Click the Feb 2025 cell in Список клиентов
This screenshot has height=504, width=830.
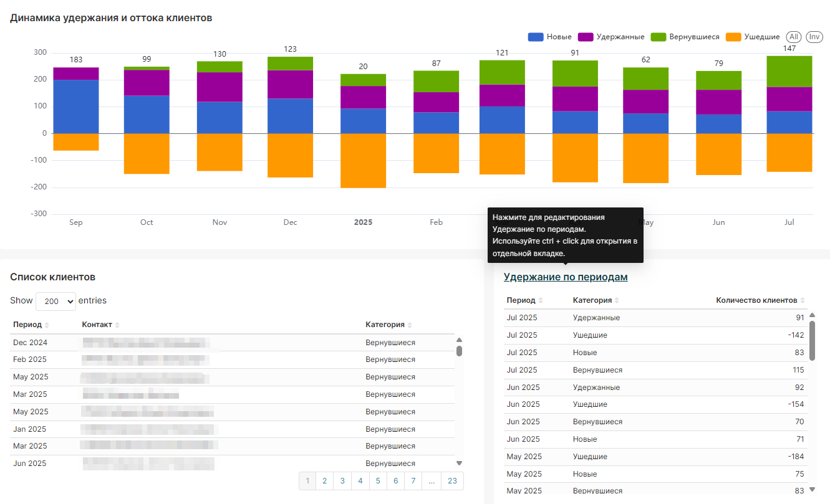(x=30, y=359)
